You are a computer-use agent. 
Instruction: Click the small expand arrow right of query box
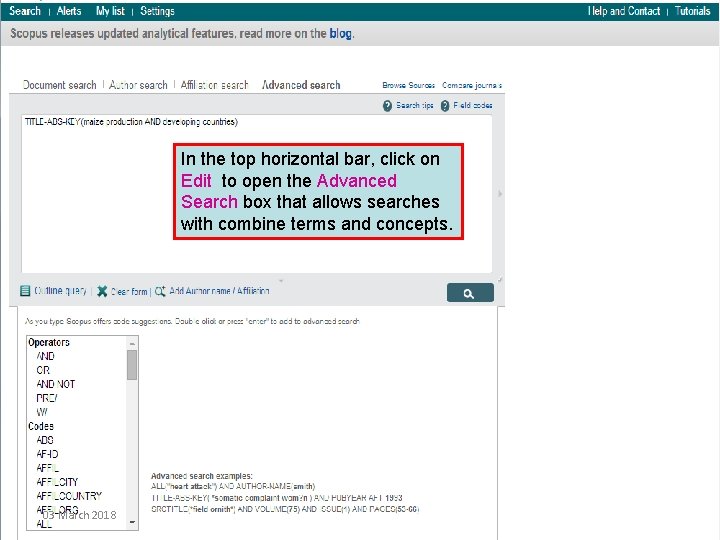500,194
